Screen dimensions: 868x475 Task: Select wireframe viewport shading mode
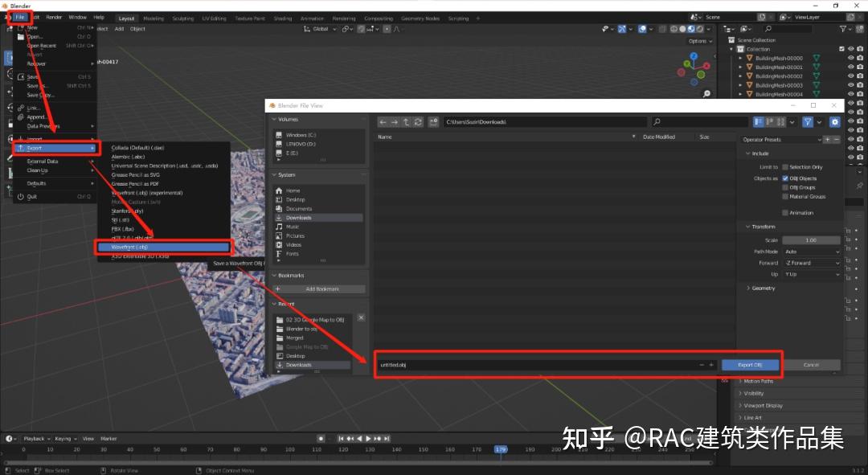click(674, 29)
